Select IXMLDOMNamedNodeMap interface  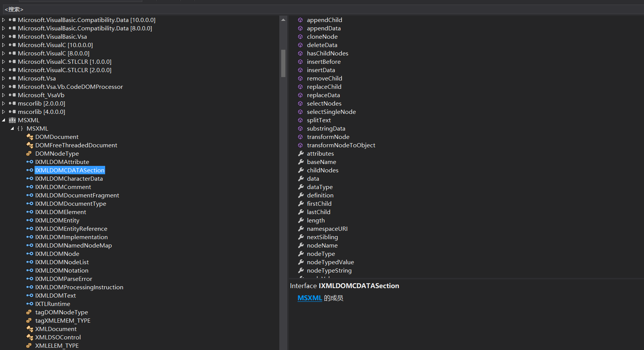tap(74, 245)
